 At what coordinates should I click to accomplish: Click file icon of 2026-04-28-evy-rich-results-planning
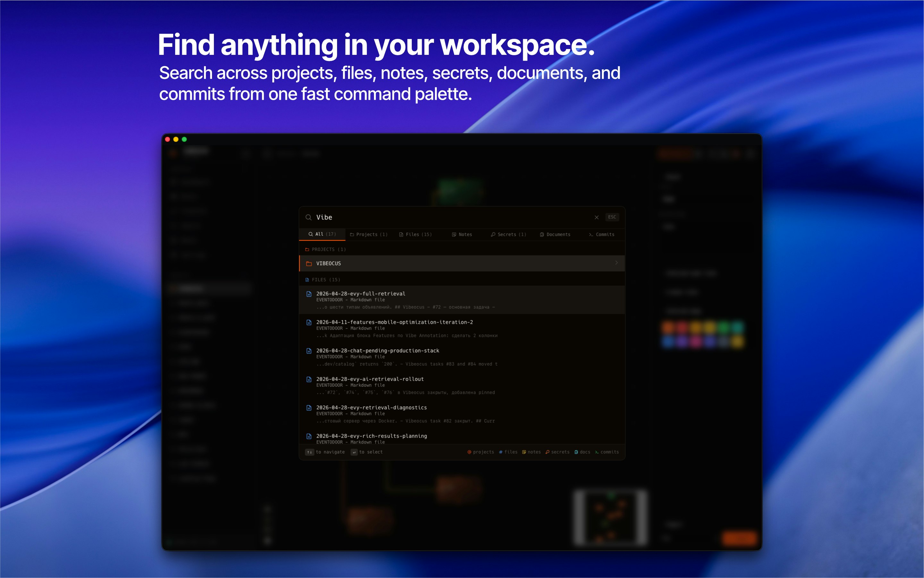click(x=309, y=436)
